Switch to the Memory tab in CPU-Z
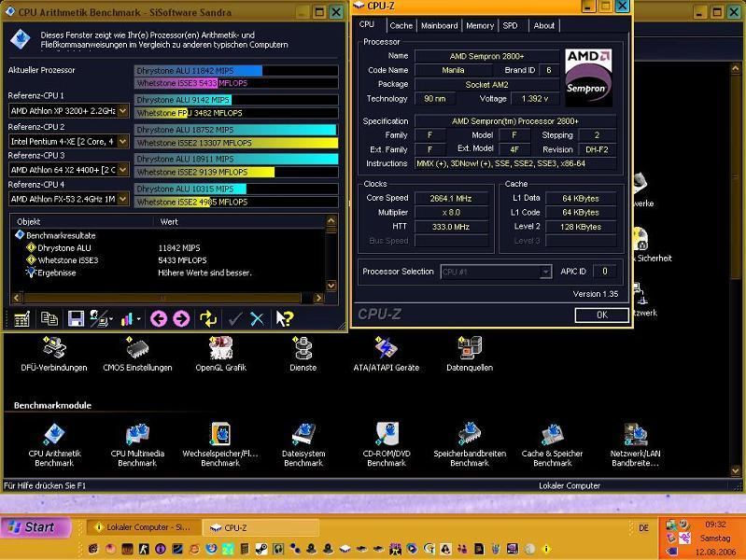 pos(480,26)
